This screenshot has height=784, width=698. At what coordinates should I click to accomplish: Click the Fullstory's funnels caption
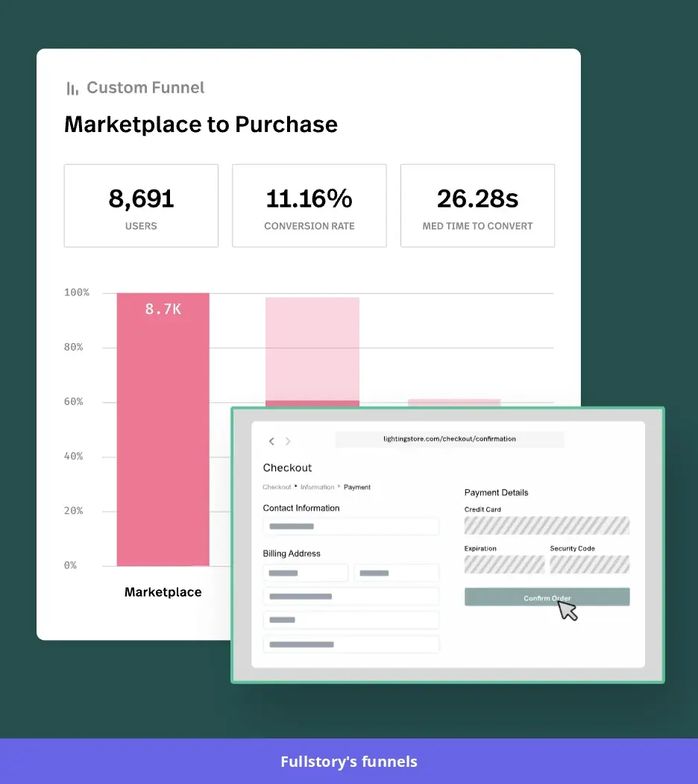click(x=349, y=762)
